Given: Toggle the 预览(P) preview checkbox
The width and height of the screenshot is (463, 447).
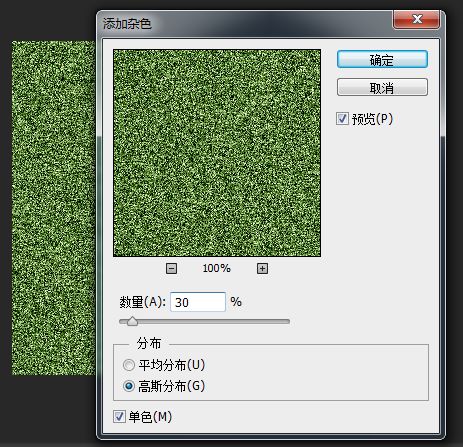Looking at the screenshot, I should tap(342, 119).
